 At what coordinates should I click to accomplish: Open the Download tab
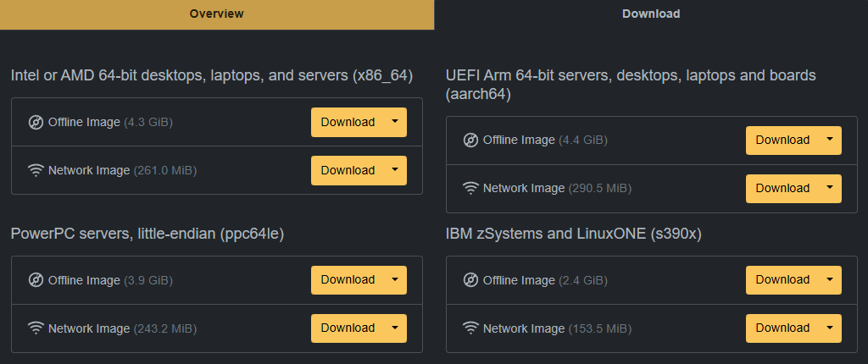click(x=651, y=14)
